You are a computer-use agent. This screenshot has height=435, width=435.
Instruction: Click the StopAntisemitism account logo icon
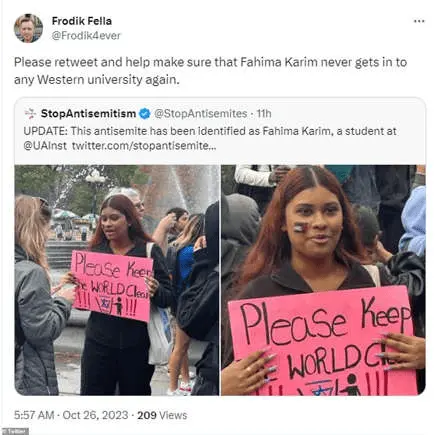click(30, 114)
